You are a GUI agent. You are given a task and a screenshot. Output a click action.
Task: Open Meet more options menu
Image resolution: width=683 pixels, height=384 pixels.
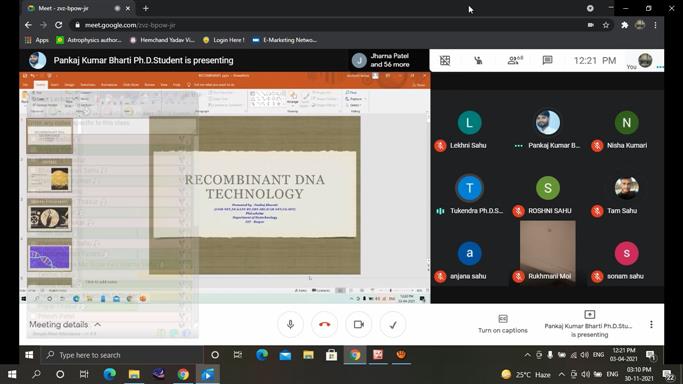tap(651, 324)
